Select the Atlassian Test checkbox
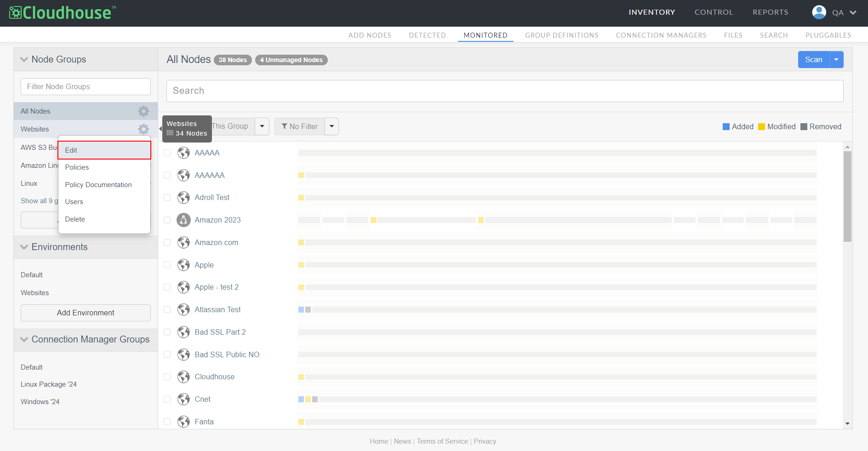This screenshot has width=868, height=451. tap(167, 309)
